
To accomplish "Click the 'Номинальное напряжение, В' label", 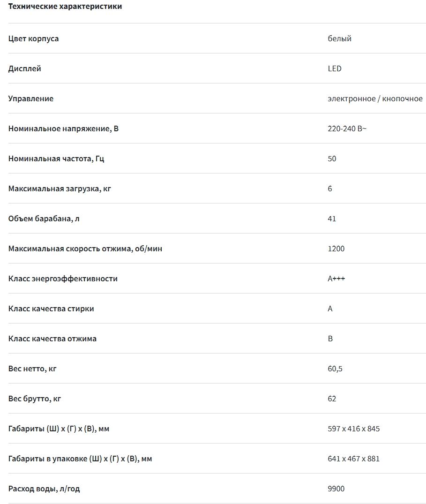I will 63,128.
